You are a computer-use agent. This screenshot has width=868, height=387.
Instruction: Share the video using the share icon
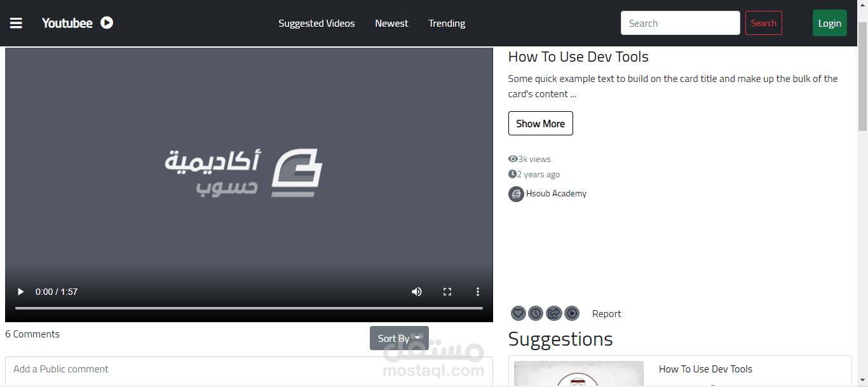(554, 313)
